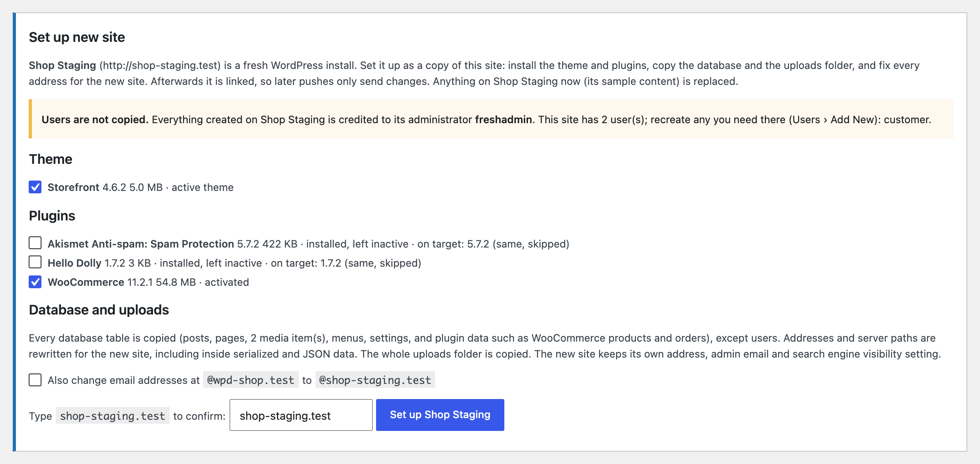Enable the Akismet Anti-spam plugin checkbox
980x464 pixels.
(35, 243)
